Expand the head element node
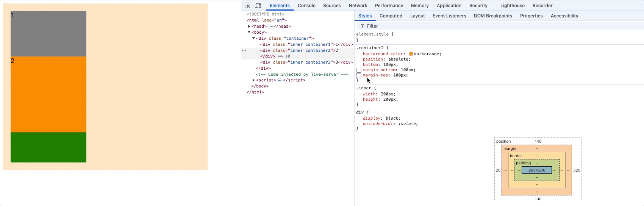 [x=249, y=27]
